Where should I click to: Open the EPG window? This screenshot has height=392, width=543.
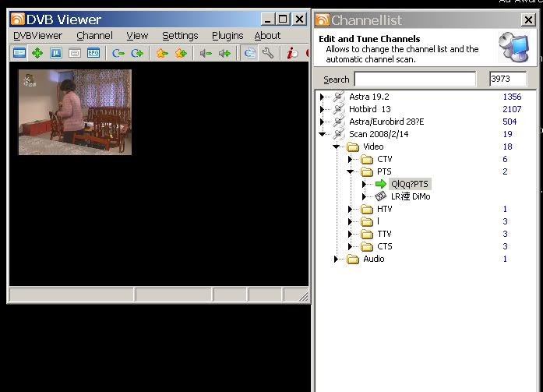[x=93, y=53]
